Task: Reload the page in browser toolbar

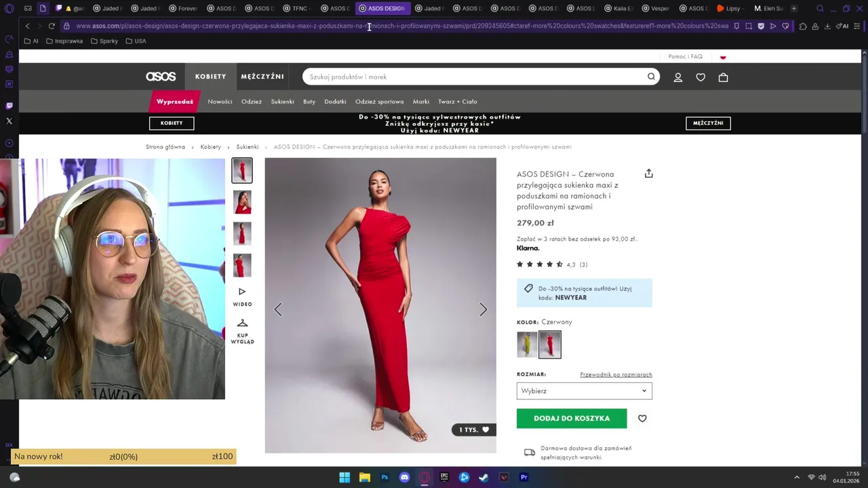Action: pyautogui.click(x=52, y=26)
